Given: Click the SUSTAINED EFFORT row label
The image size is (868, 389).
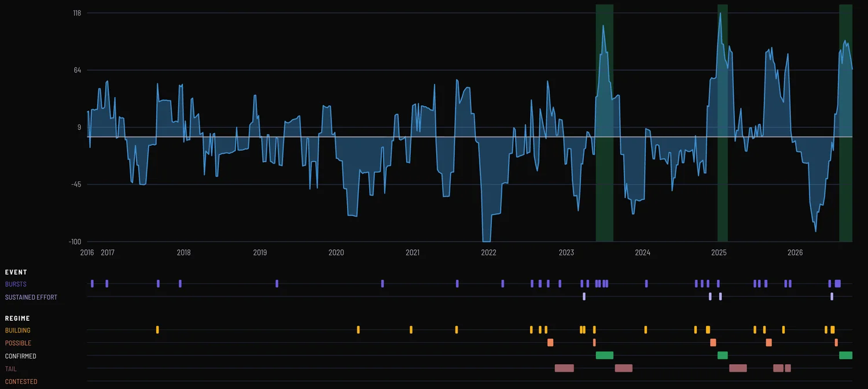Looking at the screenshot, I should pos(31,297).
